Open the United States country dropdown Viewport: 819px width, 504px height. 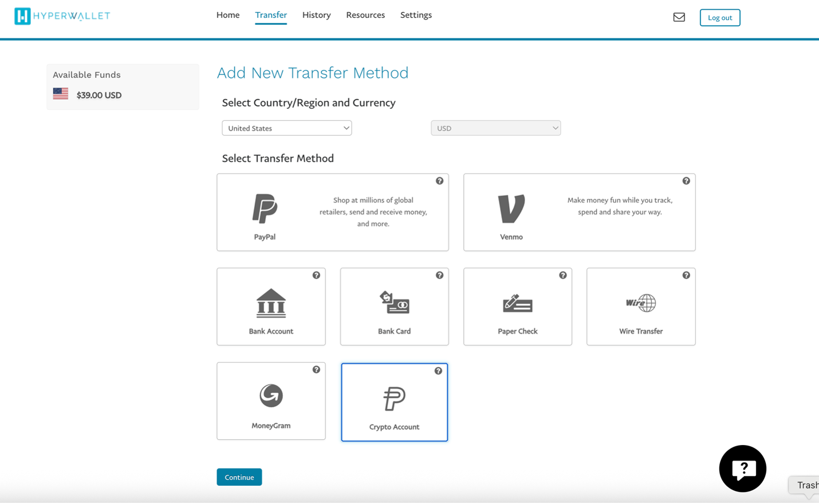286,128
